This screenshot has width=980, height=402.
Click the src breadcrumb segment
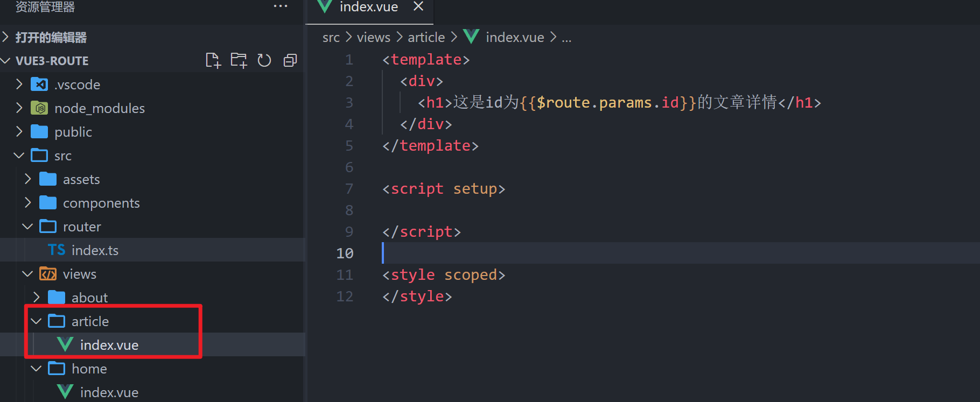tap(331, 38)
